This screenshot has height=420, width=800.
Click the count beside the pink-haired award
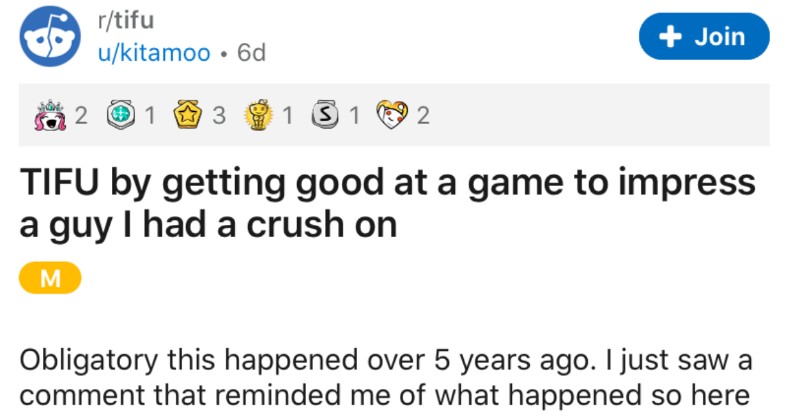click(83, 117)
